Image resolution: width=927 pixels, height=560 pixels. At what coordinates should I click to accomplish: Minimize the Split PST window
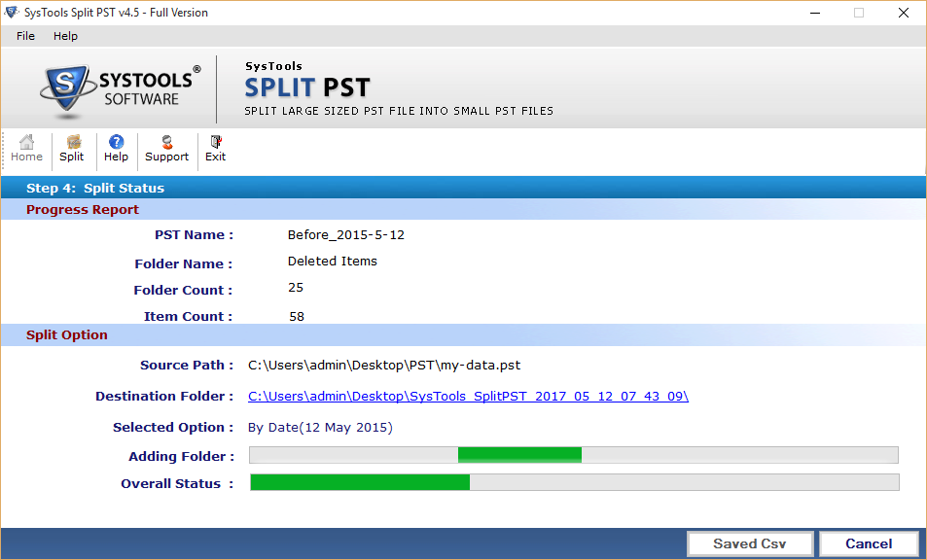coord(815,13)
